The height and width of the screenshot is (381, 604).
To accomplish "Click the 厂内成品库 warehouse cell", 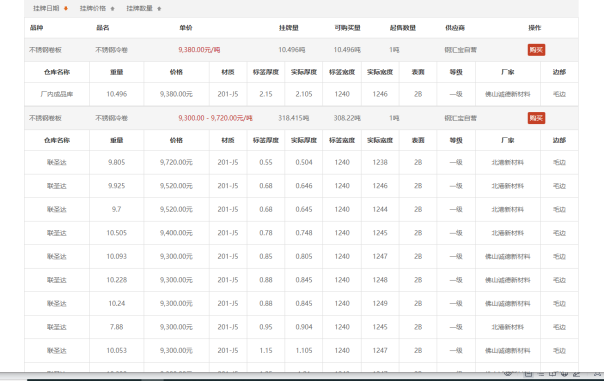I will click(57, 94).
